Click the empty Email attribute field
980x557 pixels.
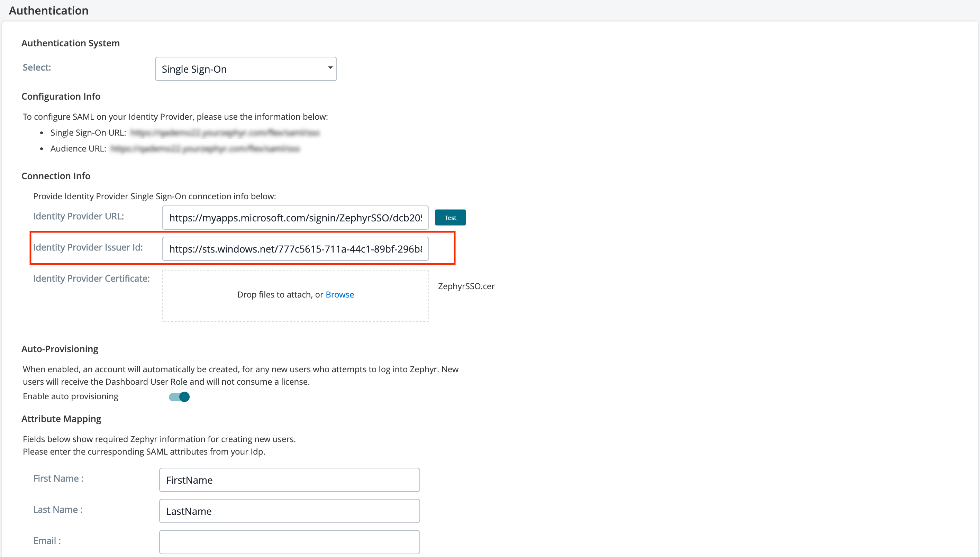tap(289, 542)
